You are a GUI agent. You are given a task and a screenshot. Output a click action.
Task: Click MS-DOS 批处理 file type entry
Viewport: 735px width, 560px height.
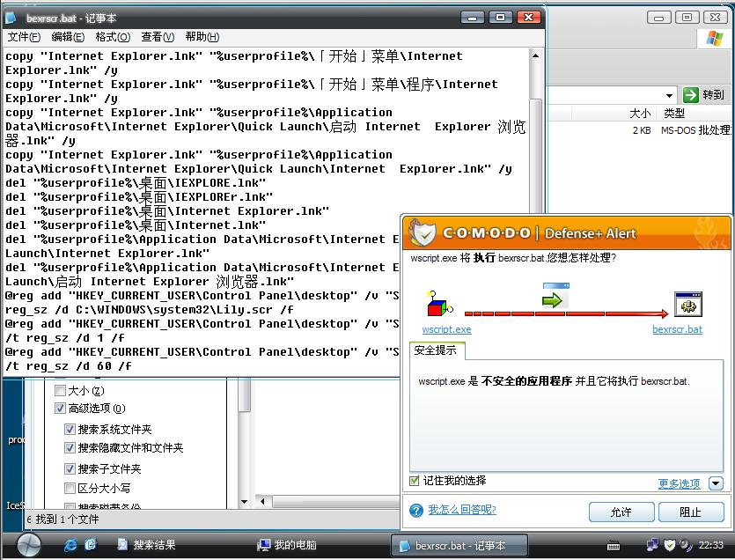click(x=695, y=130)
